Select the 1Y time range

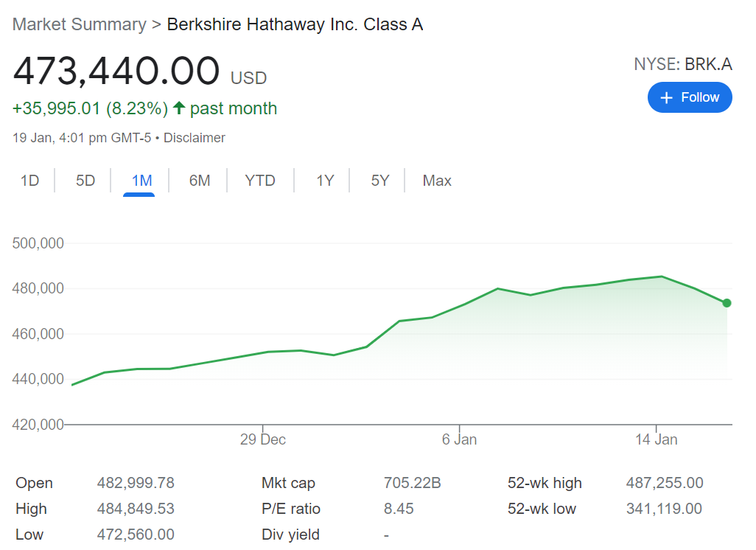pos(325,181)
